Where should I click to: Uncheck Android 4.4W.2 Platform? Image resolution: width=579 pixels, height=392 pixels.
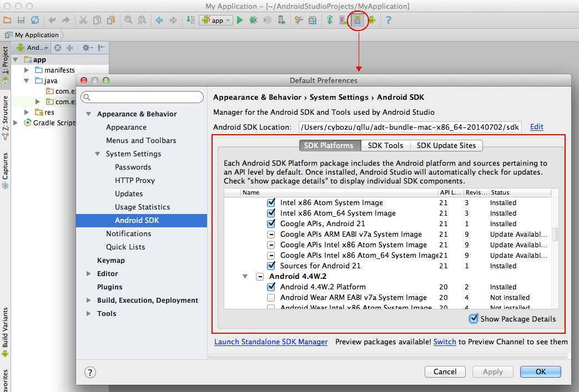pyautogui.click(x=271, y=287)
